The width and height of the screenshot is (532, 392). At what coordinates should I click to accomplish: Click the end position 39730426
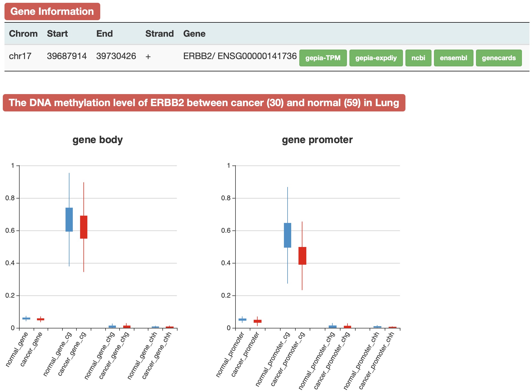116,56
